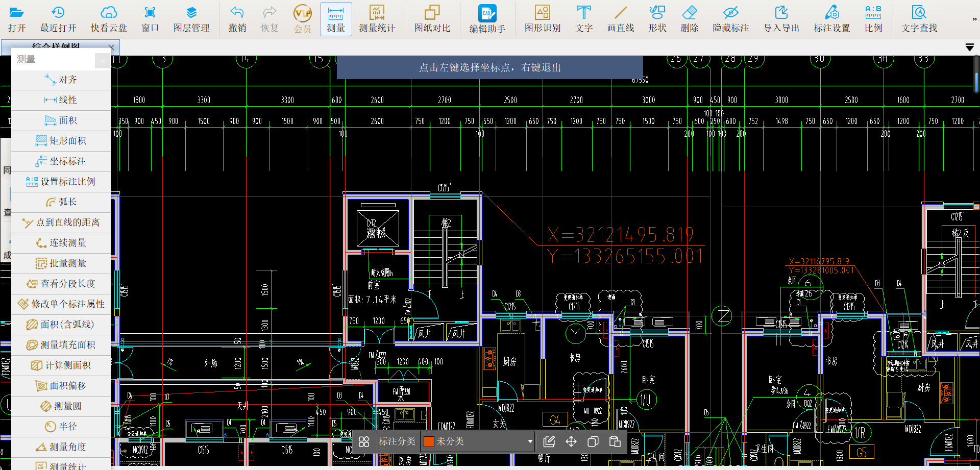Open the 最近打开 recent files list

coord(58,19)
